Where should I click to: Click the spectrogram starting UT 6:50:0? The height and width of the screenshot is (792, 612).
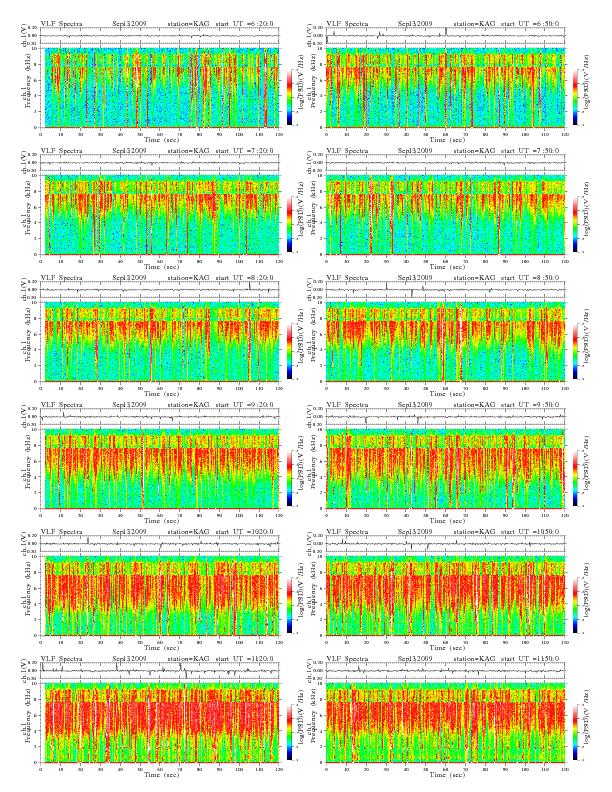(445, 88)
